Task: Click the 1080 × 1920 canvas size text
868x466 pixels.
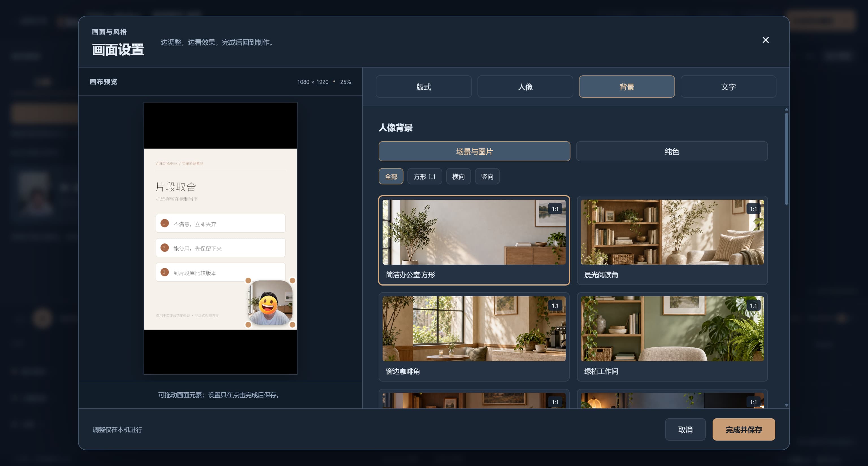Action: click(x=313, y=82)
